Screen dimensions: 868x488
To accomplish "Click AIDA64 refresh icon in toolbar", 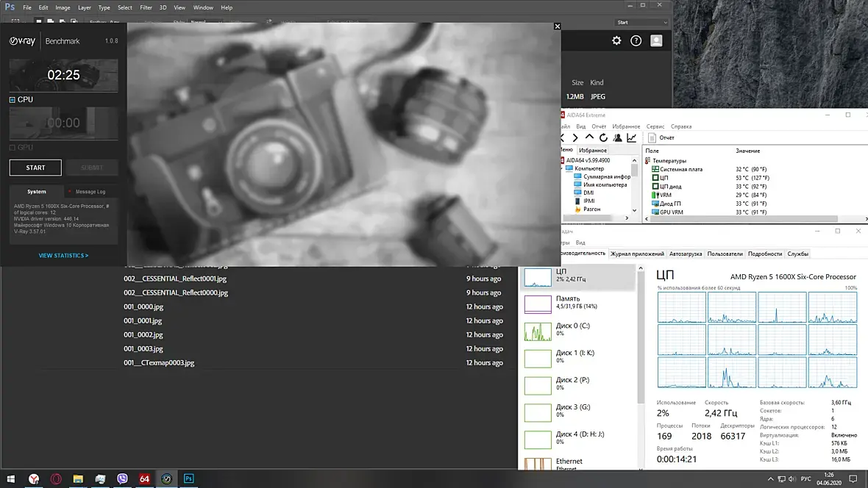I will pos(603,137).
